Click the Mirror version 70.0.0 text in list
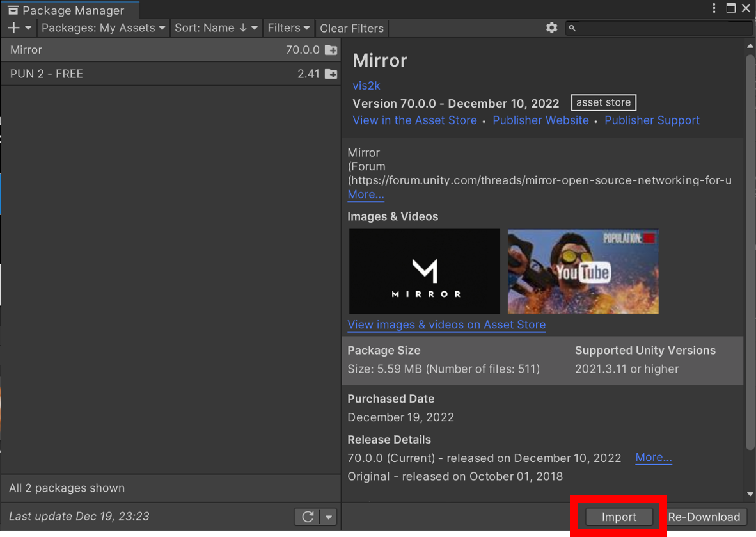The height and width of the screenshot is (537, 756). point(303,50)
